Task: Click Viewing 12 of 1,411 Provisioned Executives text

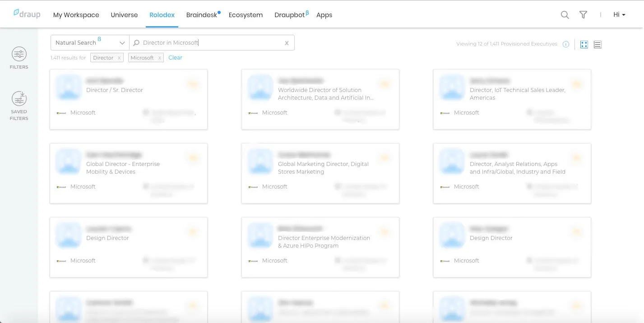Action: click(507, 44)
